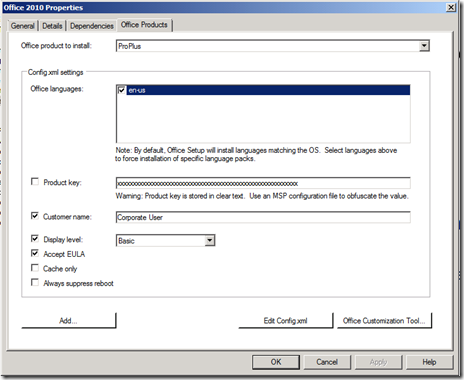
Task: Expand the Office product to install dropdown
Action: tap(424, 46)
